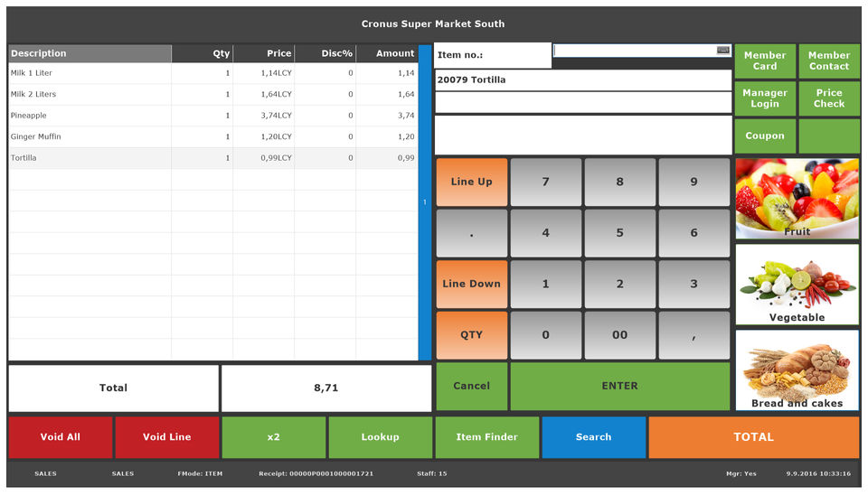Screen dimensions: 868x496
Task: Click FMode: ITEM status entry
Action: (200, 474)
